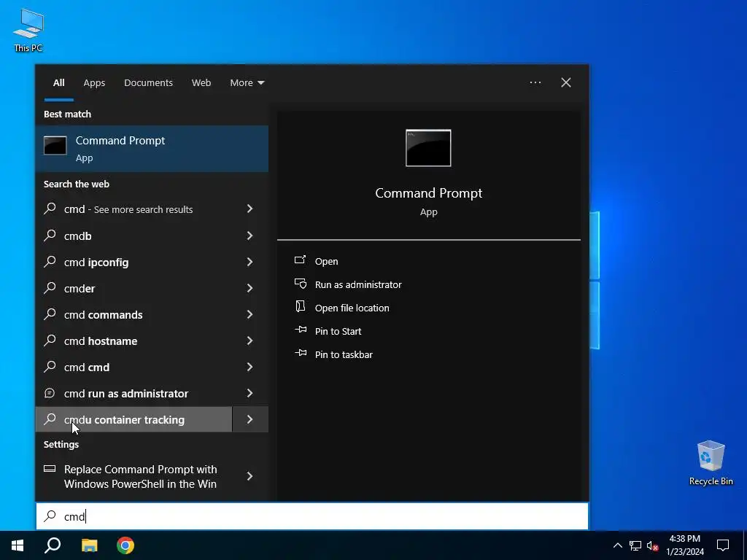This screenshot has height=560, width=747.
Task: Click magnifier icon in the search box
Action: tap(50, 516)
